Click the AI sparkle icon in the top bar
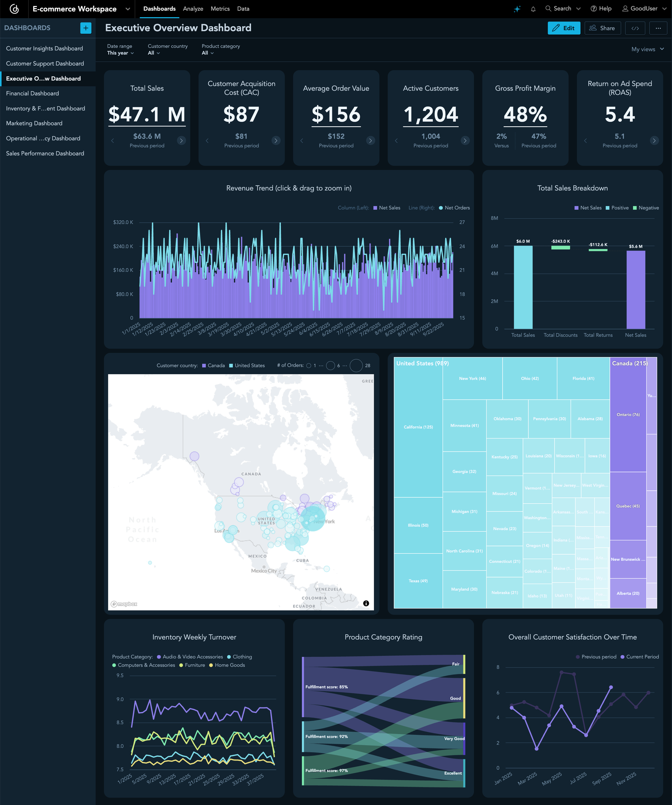Screen dimensions: 672x805 click(x=517, y=8)
